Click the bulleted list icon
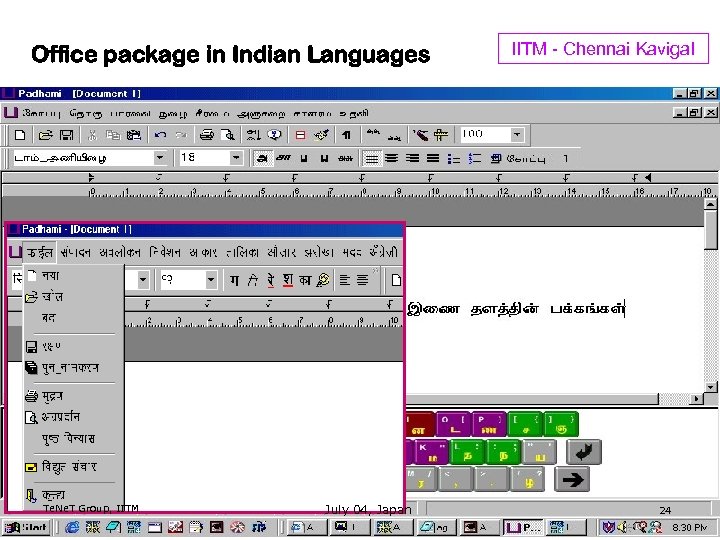The height and width of the screenshot is (540, 720). 454,159
